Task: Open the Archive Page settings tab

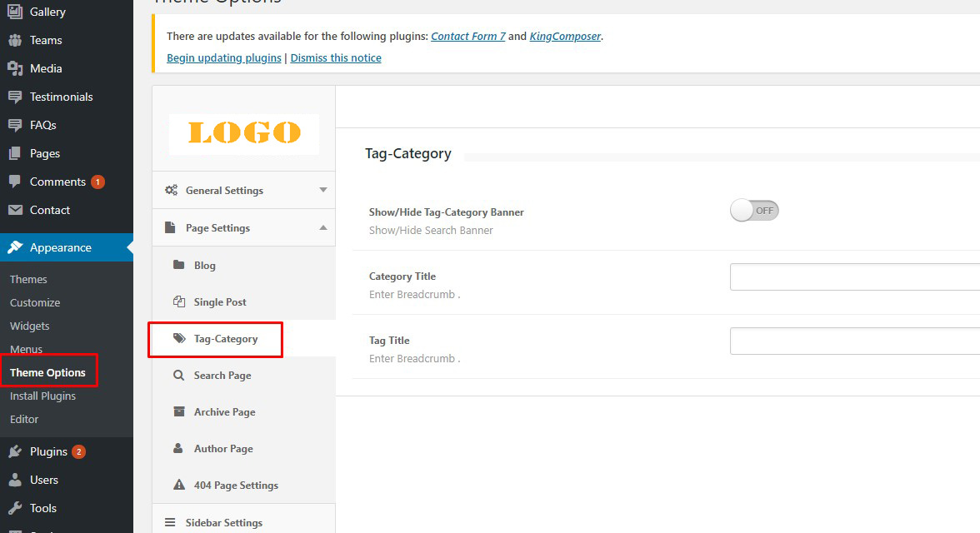Action: [x=224, y=412]
